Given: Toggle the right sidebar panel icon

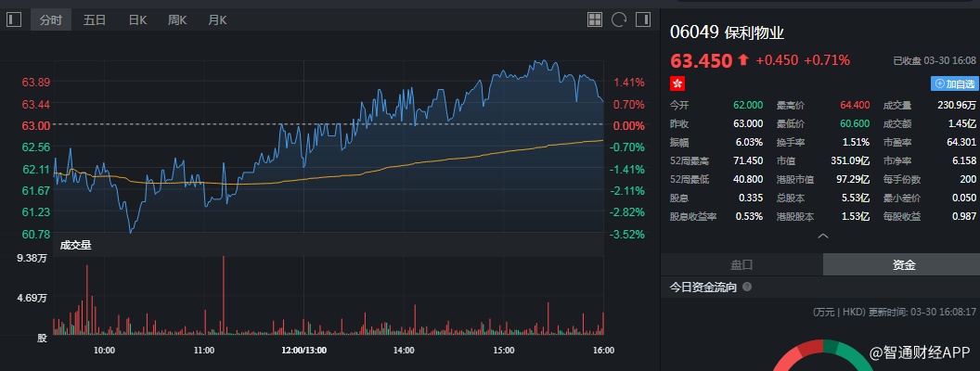Looking at the screenshot, I should (x=641, y=19).
